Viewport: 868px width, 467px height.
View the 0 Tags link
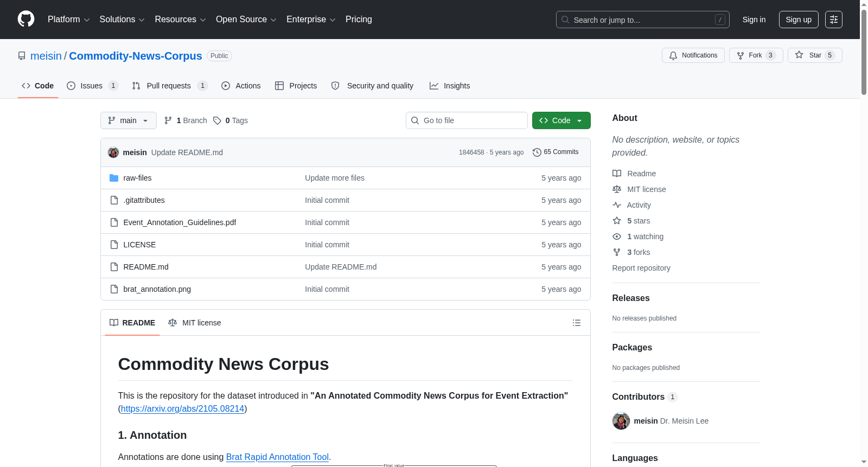pyautogui.click(x=231, y=120)
